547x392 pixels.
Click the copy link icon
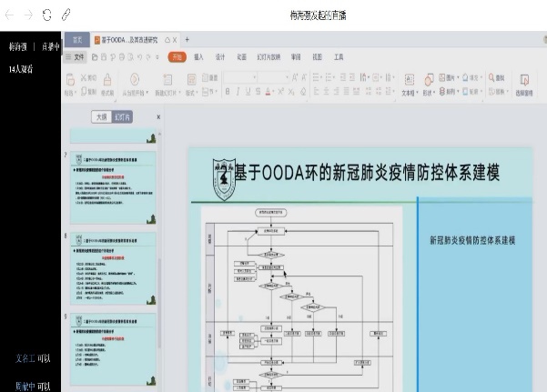(66, 15)
